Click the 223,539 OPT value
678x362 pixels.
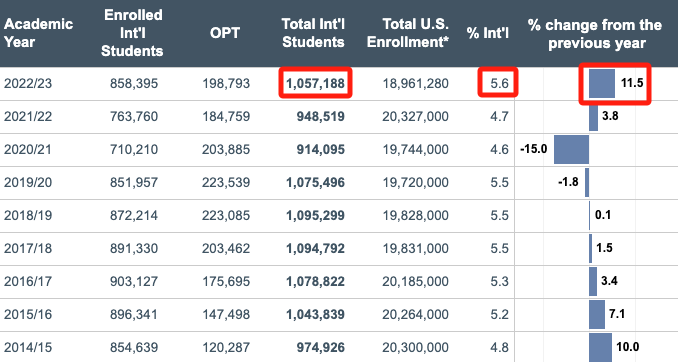click(226, 182)
